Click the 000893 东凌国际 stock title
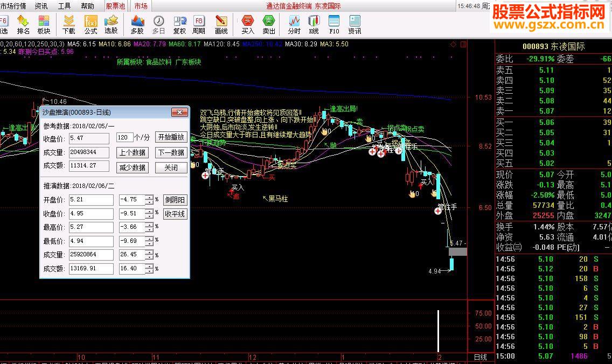The image size is (612, 364). point(553,46)
